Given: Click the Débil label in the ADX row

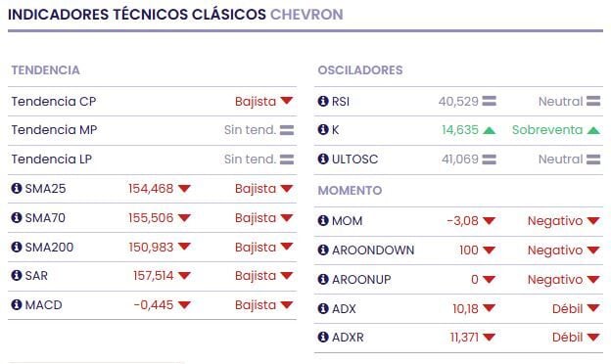Looking at the screenshot, I should click(x=567, y=309).
